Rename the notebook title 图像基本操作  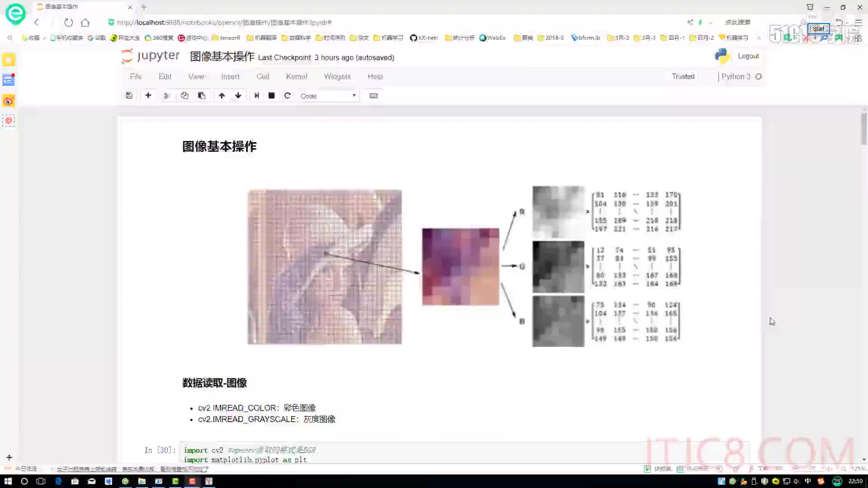[x=222, y=56]
